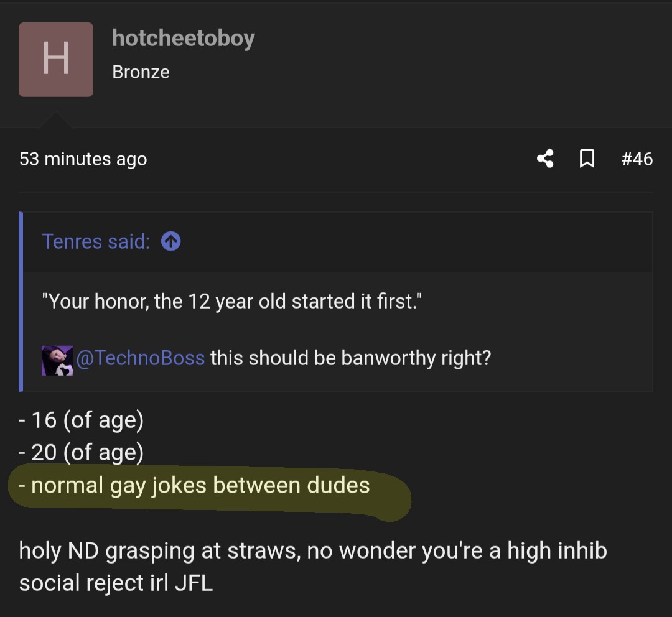Open the 'Tenres said:' link
This screenshot has height=617, width=672.
click(95, 241)
